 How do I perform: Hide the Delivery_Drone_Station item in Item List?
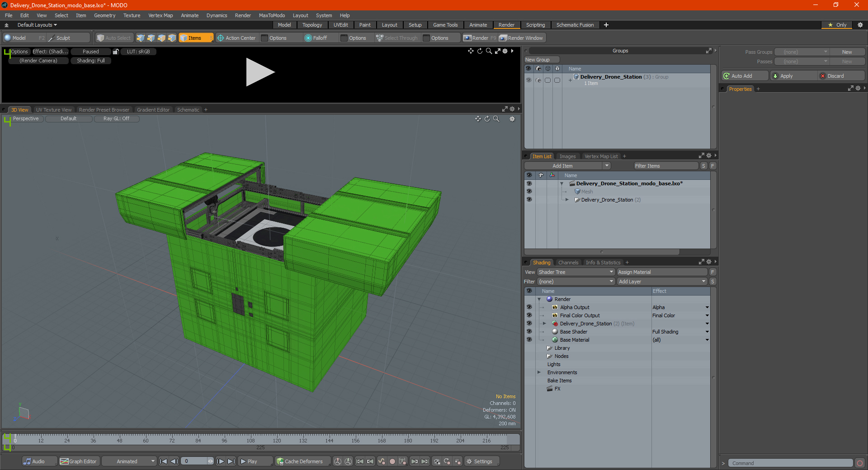click(x=529, y=199)
